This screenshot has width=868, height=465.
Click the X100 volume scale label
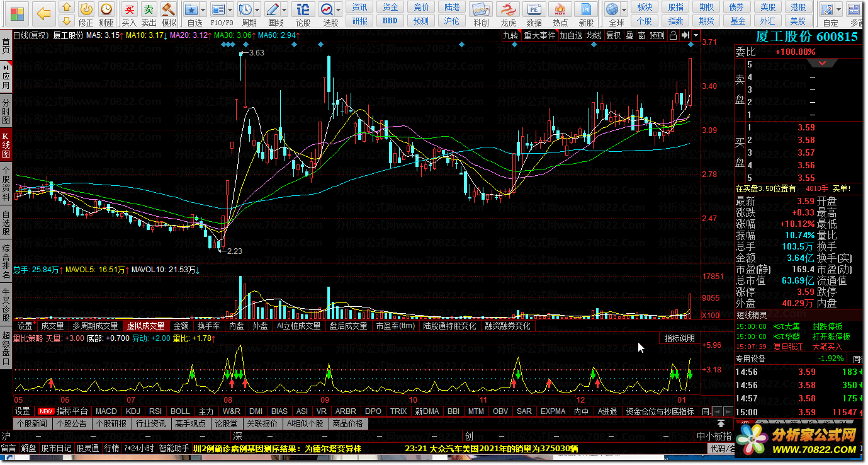711,315
